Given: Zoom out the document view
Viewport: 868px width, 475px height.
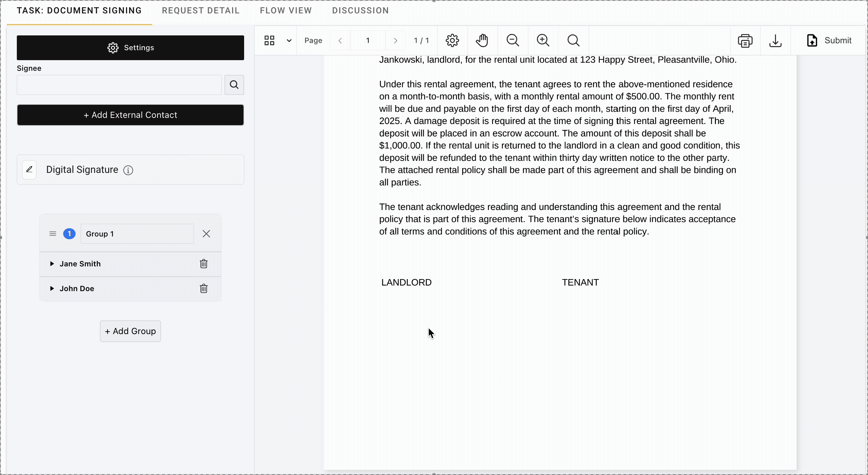Looking at the screenshot, I should 513,40.
